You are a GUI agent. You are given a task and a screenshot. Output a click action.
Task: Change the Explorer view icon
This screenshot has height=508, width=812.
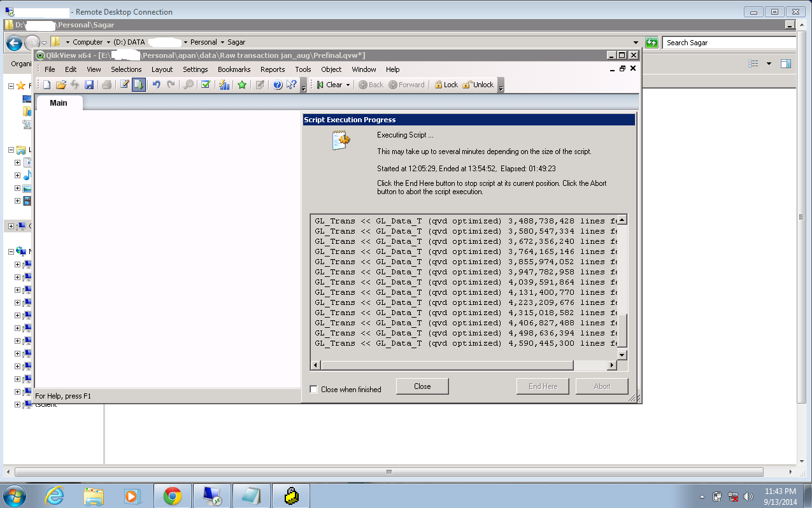(x=754, y=64)
